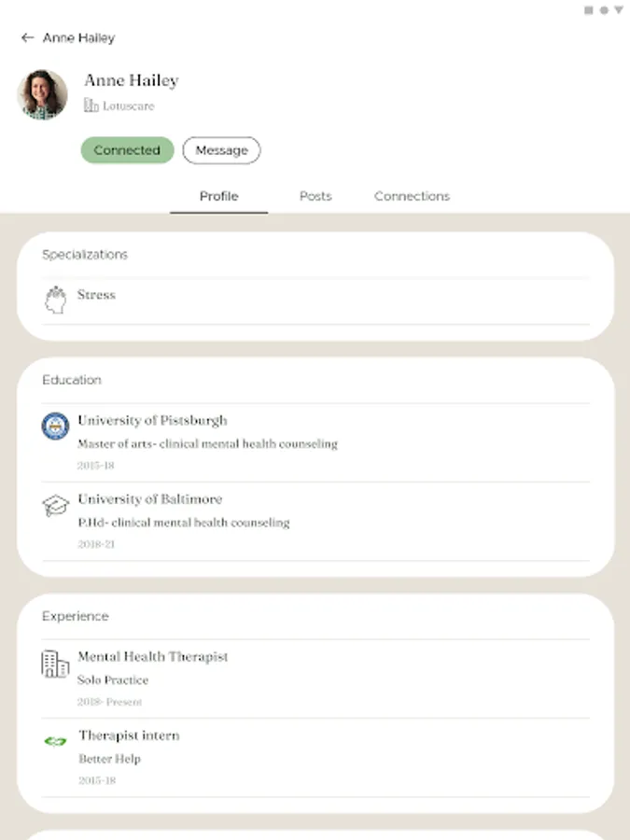Open the University of Baltimore entry
The width and height of the screenshot is (630, 840).
pos(149,499)
